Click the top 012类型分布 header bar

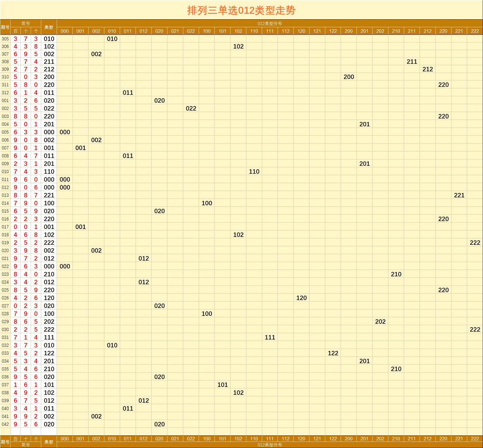click(x=270, y=23)
